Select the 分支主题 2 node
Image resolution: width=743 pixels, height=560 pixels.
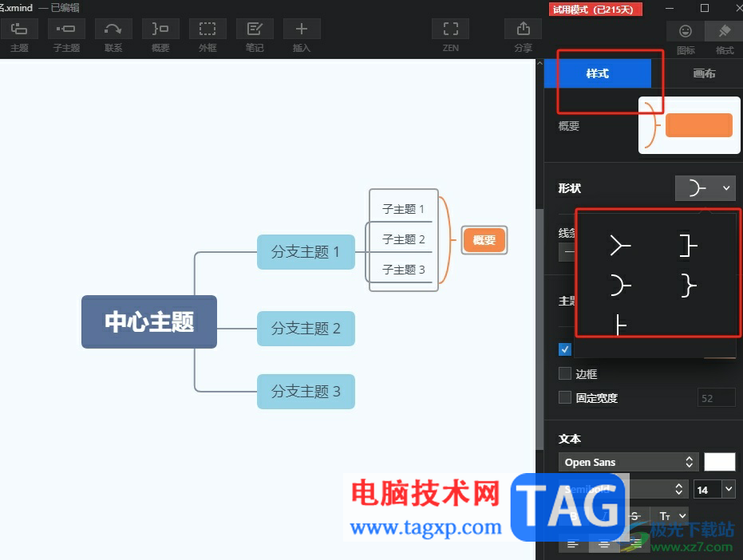click(x=306, y=329)
